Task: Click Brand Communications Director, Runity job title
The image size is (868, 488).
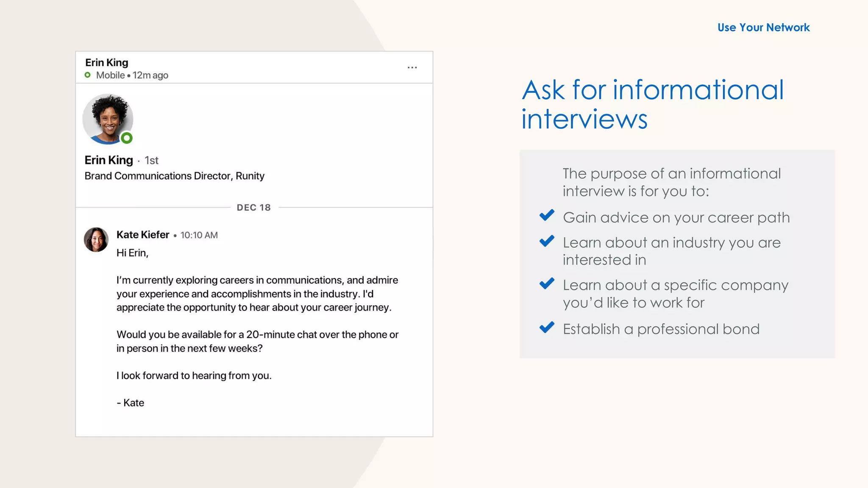Action: pyautogui.click(x=174, y=176)
